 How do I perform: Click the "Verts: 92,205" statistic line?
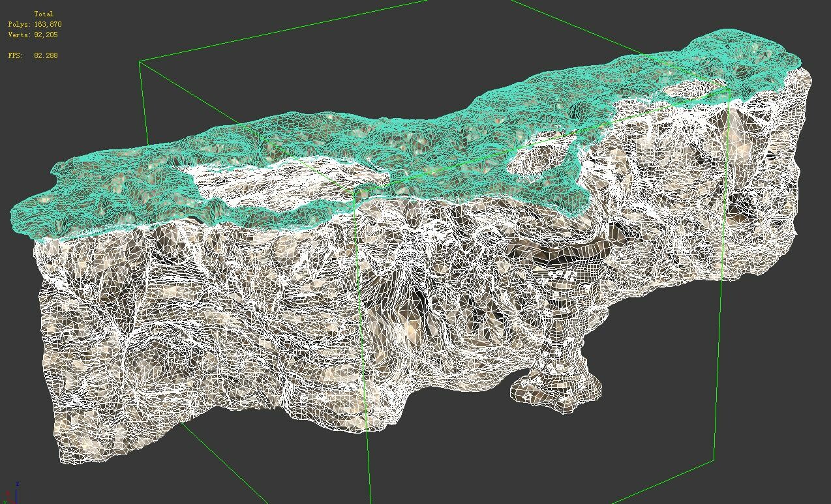click(x=33, y=35)
